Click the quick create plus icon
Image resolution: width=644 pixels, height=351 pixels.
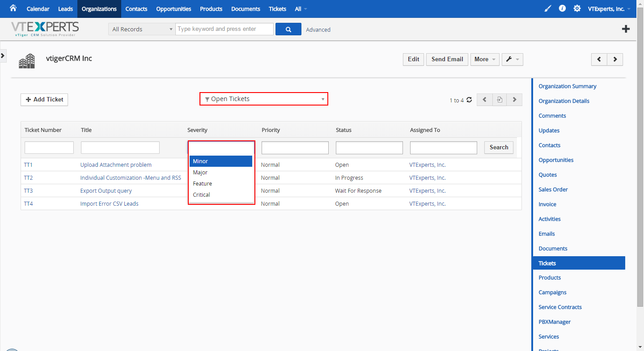[x=626, y=29]
